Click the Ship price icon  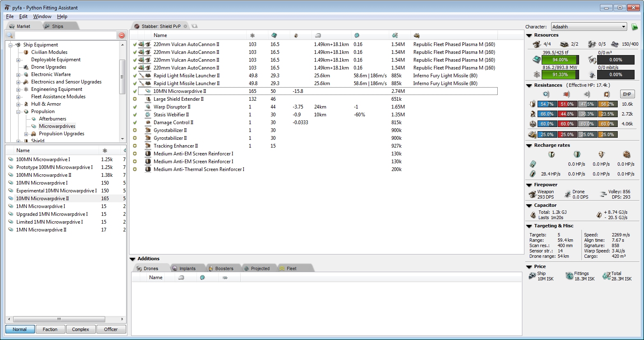(x=532, y=276)
